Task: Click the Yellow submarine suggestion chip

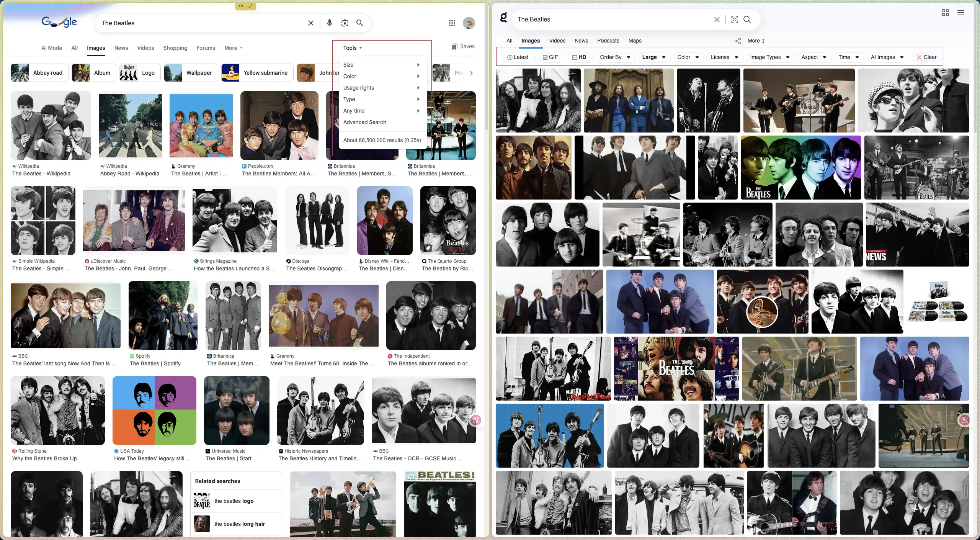Action: click(x=257, y=73)
